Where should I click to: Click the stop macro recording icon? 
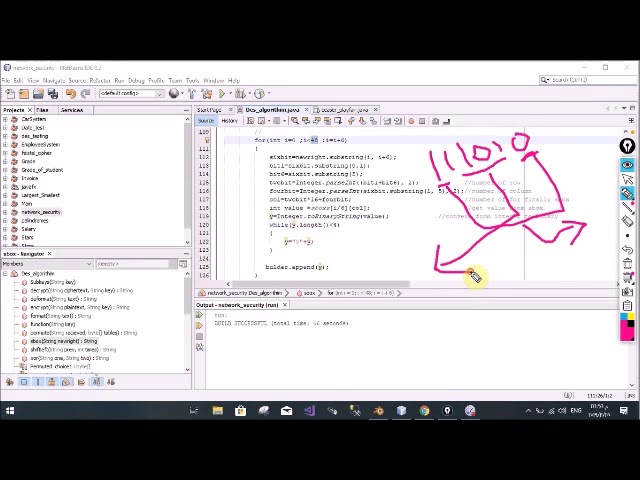tap(422, 121)
